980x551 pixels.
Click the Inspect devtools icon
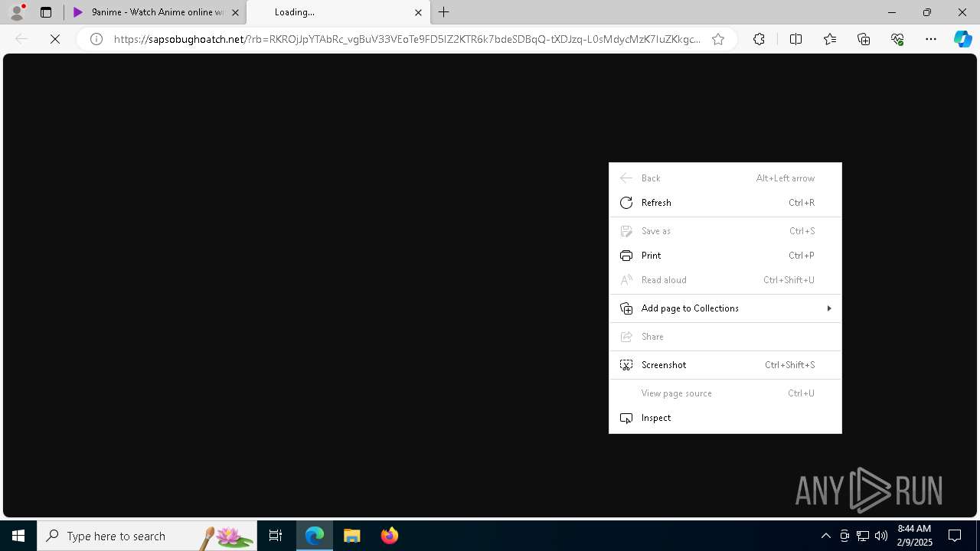626,418
